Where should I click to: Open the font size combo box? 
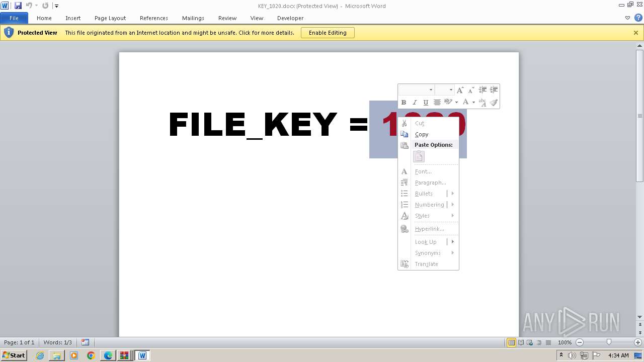[x=445, y=90]
